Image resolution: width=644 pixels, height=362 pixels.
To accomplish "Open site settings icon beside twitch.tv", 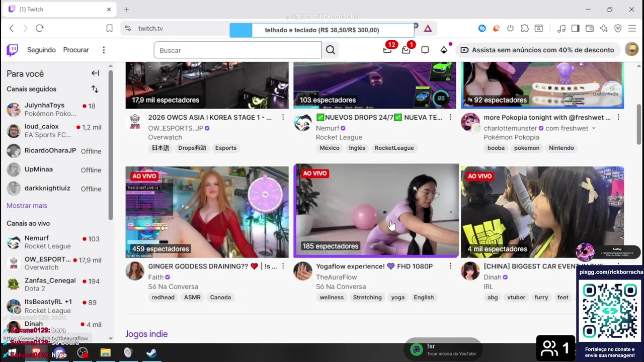I will (128, 29).
